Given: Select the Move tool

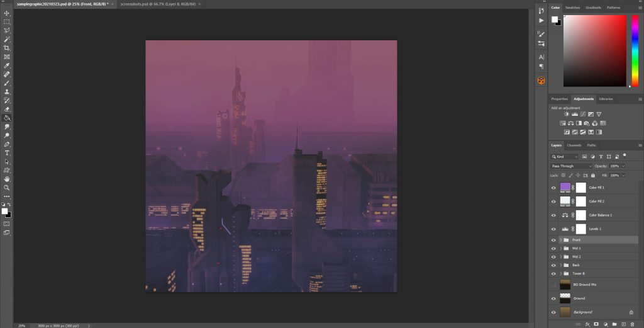Looking at the screenshot, I should (6, 13).
